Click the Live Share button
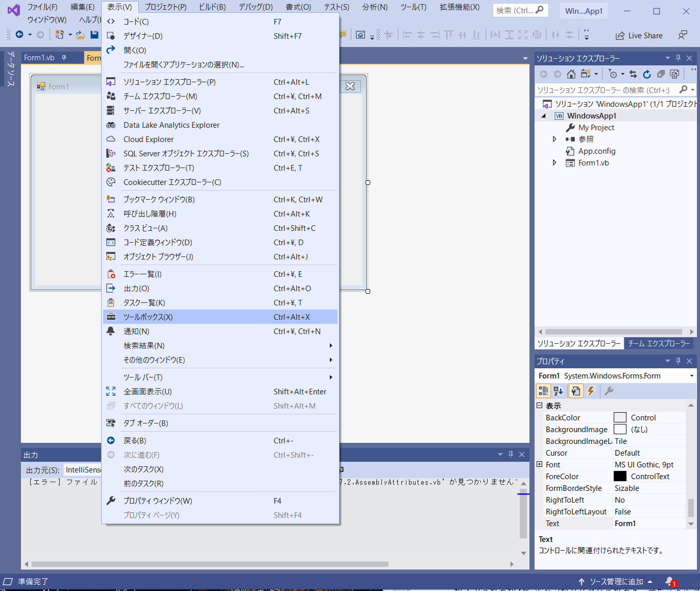Viewport: 700px width, 591px height. [639, 35]
